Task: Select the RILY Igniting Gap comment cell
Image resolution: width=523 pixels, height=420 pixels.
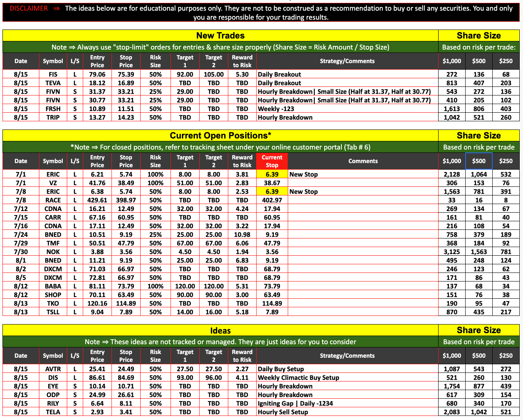Action: pos(295,403)
